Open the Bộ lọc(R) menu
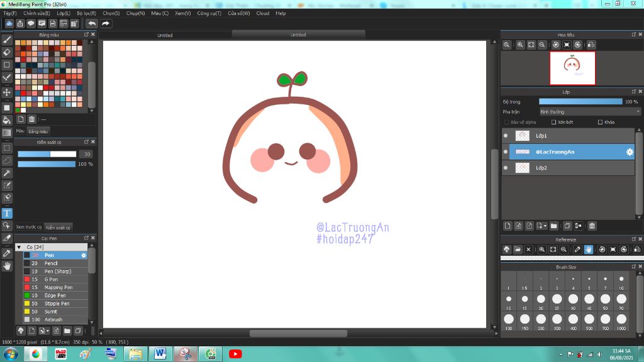This screenshot has width=644, height=362. (86, 13)
